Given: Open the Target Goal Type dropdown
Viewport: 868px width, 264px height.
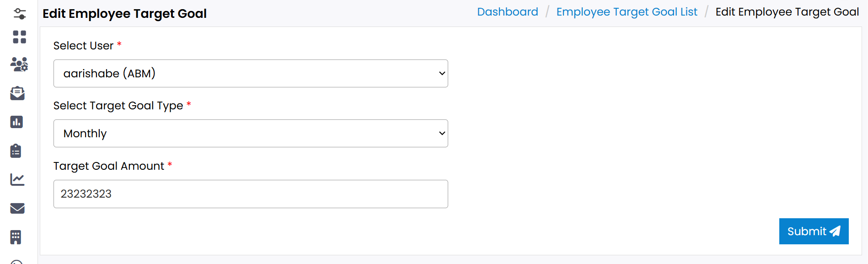Looking at the screenshot, I should coord(251,134).
